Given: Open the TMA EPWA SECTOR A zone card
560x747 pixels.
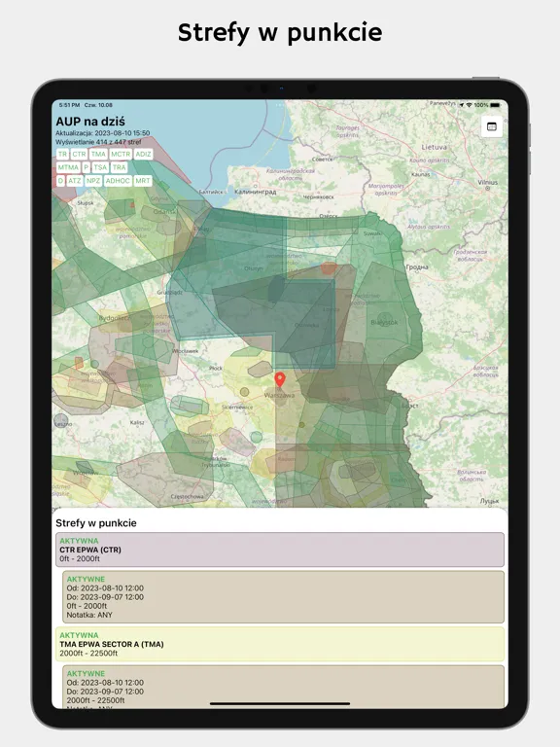Looking at the screenshot, I should click(x=280, y=644).
